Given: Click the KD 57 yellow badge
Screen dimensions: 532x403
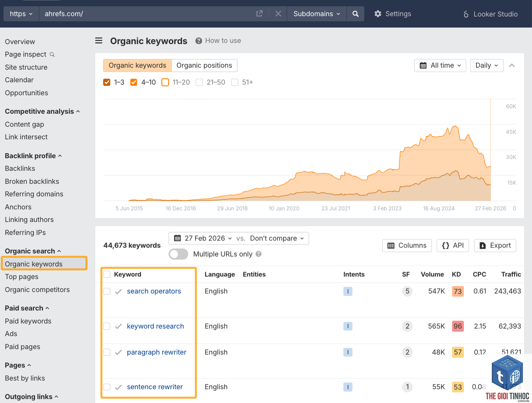Looking at the screenshot, I should tap(458, 352).
